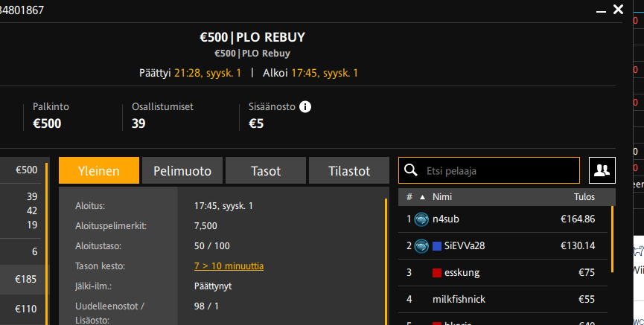Select the Yleinen tab

[99, 170]
